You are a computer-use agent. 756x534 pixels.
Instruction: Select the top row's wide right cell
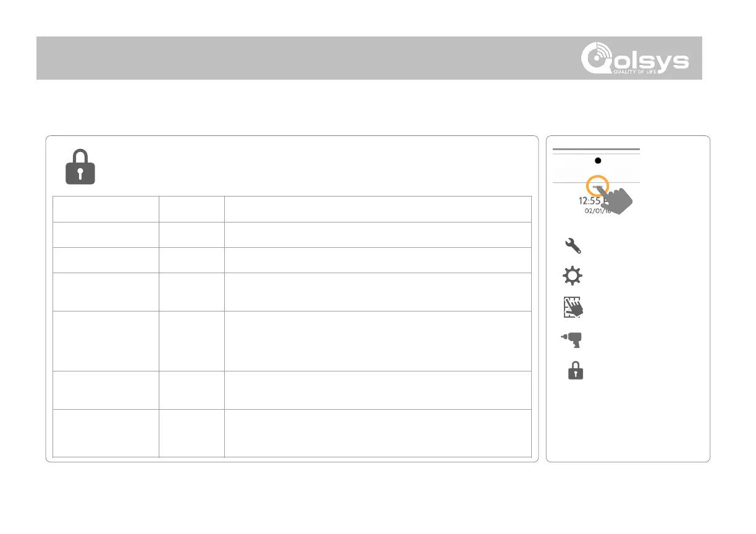pos(377,209)
